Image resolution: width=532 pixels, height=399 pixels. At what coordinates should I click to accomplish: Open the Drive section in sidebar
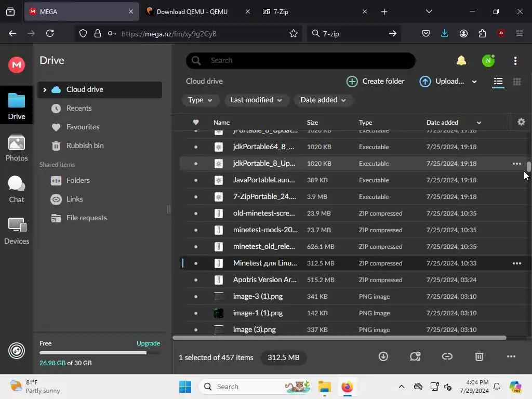click(x=17, y=106)
